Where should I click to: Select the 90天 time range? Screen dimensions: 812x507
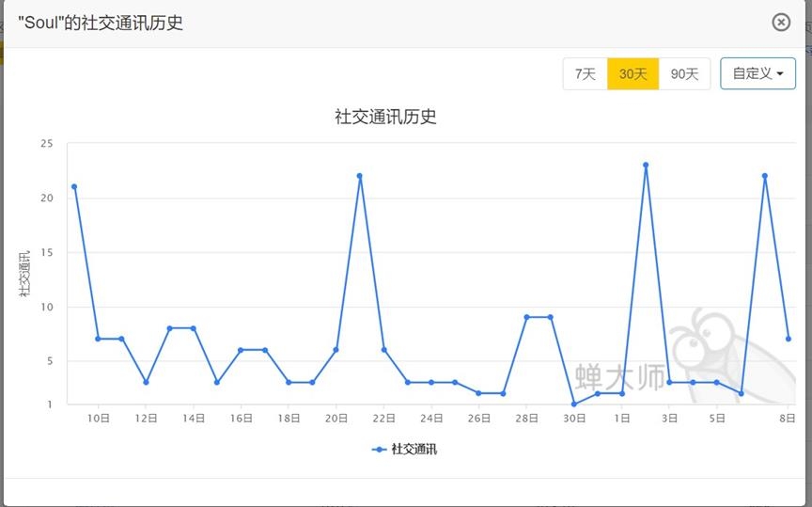[684, 73]
